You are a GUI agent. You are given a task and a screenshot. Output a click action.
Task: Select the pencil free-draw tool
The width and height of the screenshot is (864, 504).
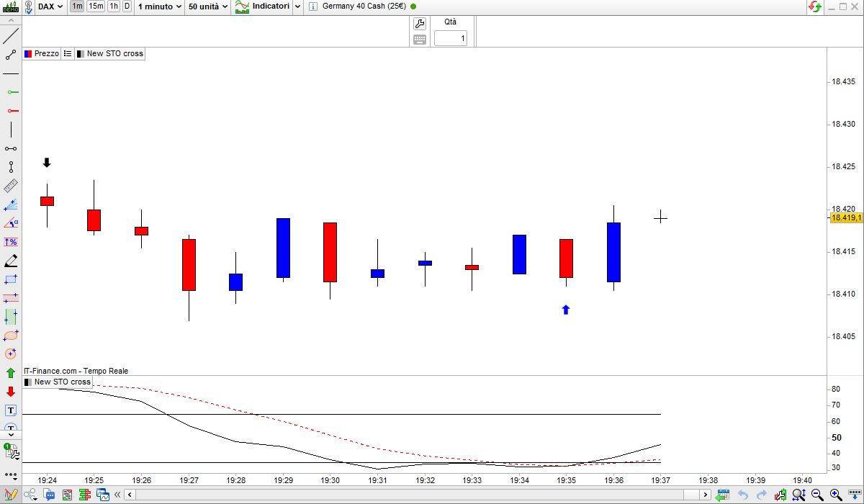pos(11,261)
